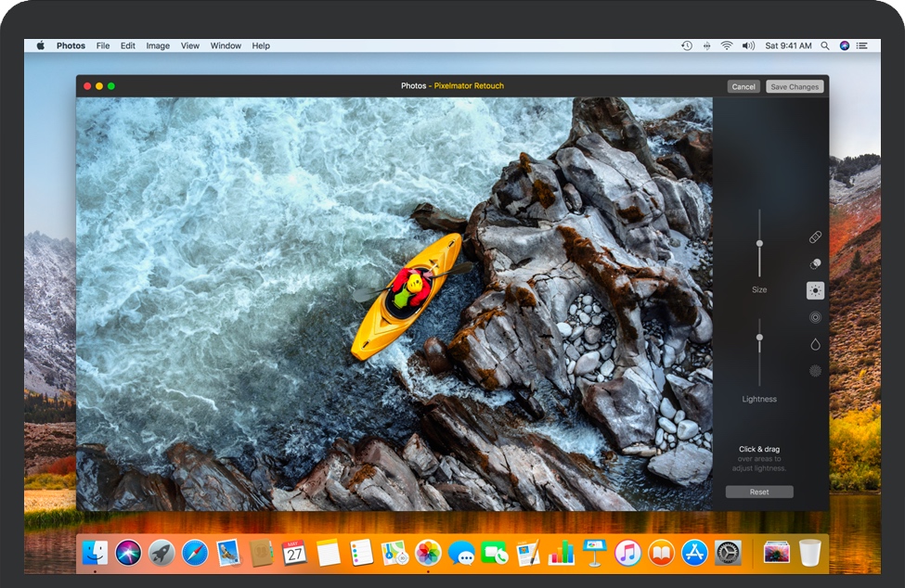This screenshot has width=905, height=588.
Task: Click Save Changes button
Action: 795,86
